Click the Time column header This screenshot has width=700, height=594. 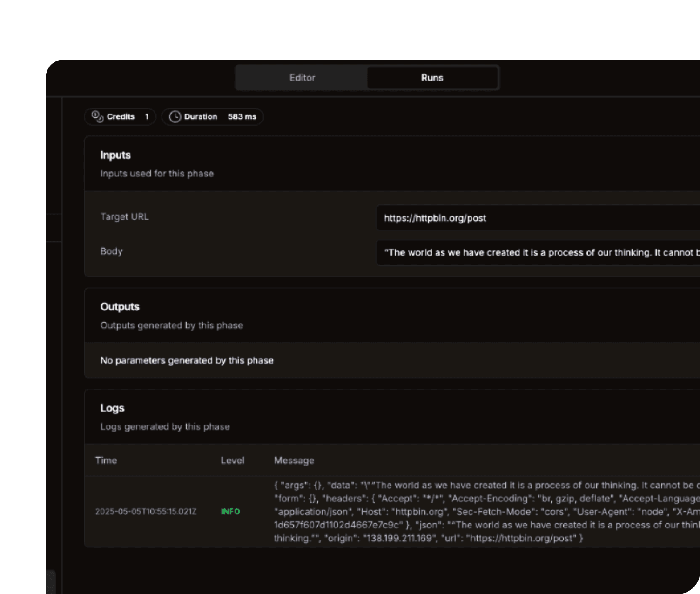point(106,460)
